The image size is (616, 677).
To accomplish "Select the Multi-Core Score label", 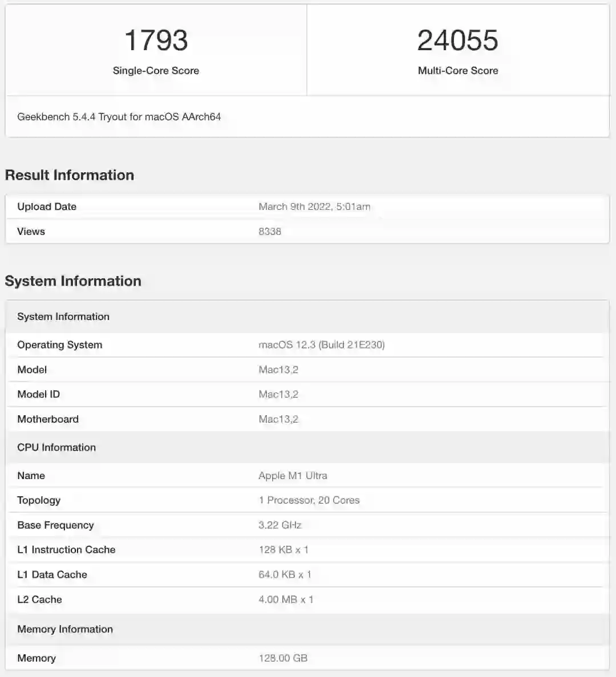I will pyautogui.click(x=457, y=71).
